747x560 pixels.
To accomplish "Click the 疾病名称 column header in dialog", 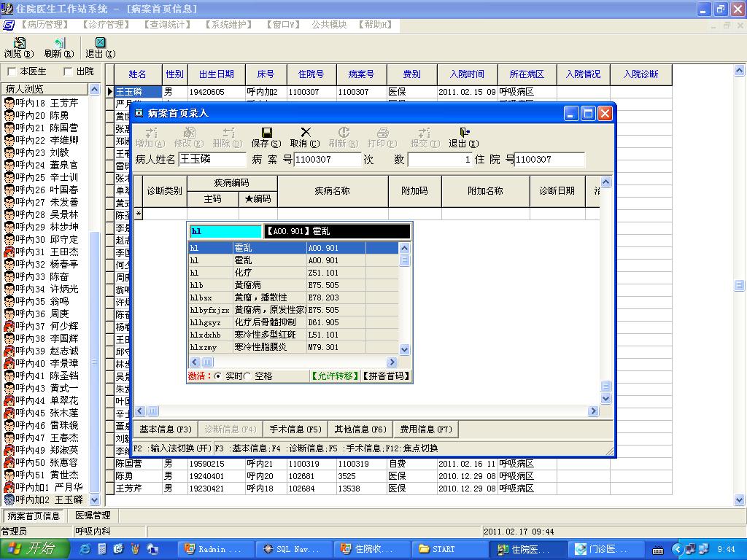I will (x=333, y=191).
